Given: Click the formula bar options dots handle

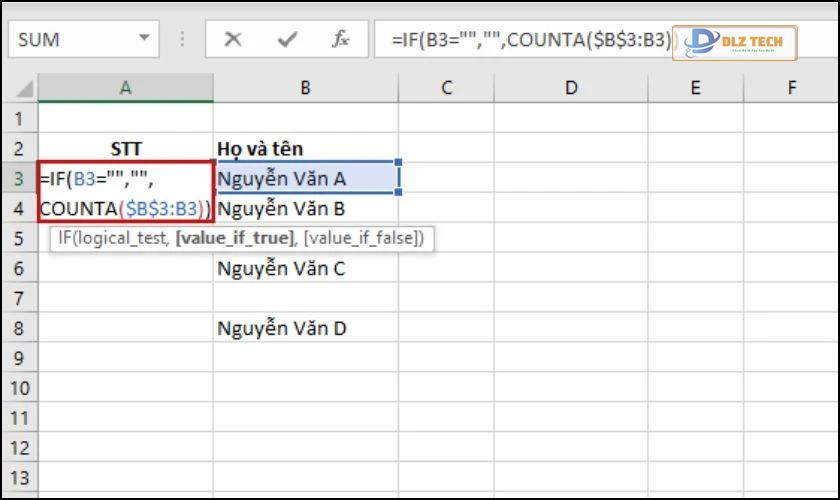Looking at the screenshot, I should pos(182,39).
